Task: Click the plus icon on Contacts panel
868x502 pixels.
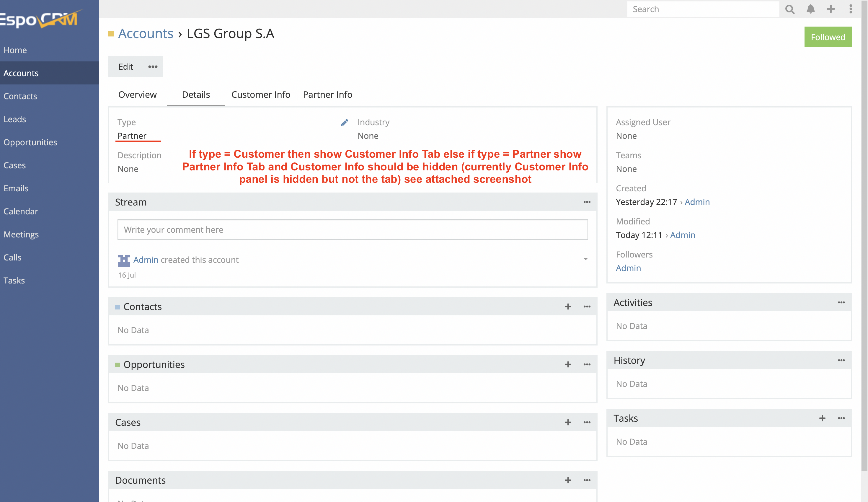Action: [567, 306]
